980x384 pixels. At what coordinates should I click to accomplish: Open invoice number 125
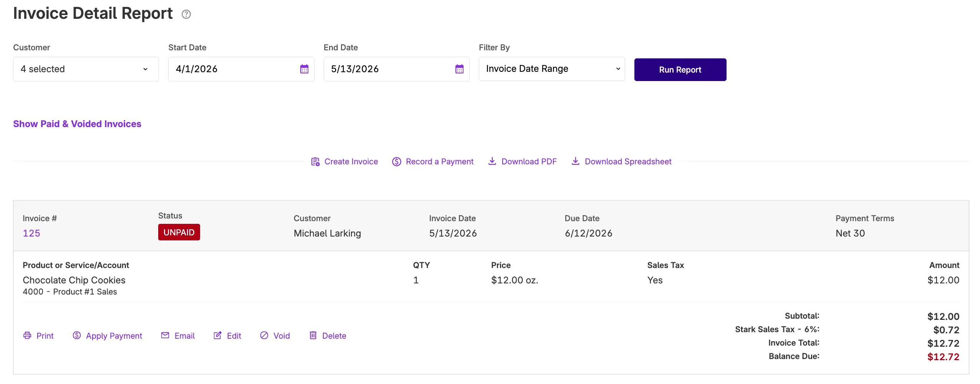(x=31, y=233)
